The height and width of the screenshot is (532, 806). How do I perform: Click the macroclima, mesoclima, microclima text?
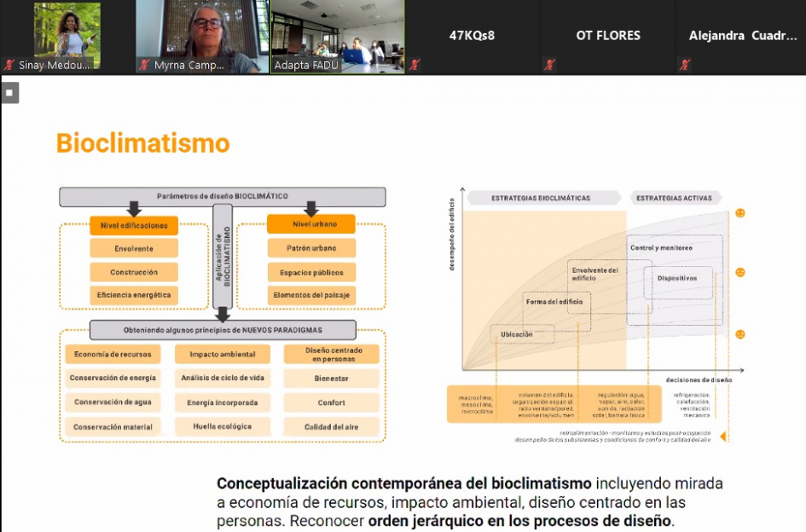477,404
